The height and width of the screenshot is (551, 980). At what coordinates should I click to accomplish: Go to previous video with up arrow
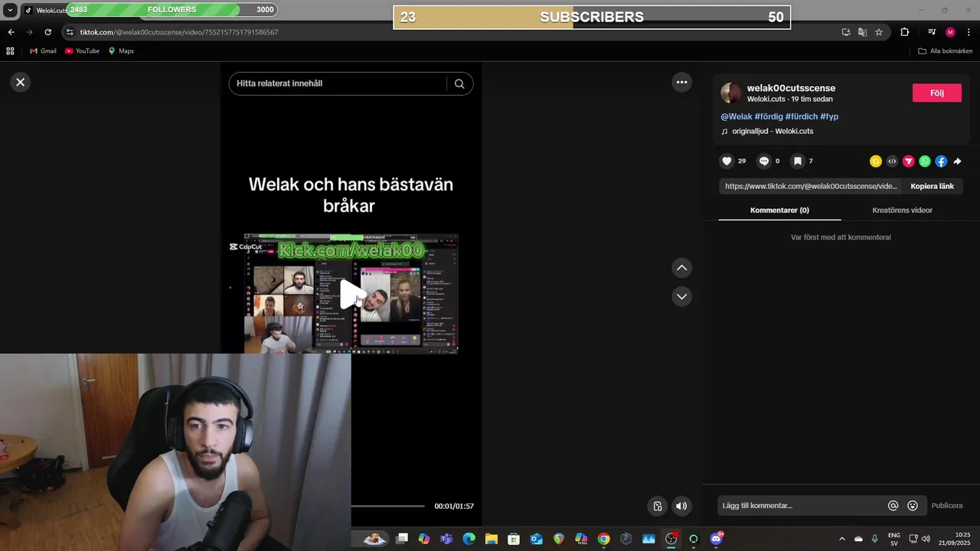[x=681, y=268]
